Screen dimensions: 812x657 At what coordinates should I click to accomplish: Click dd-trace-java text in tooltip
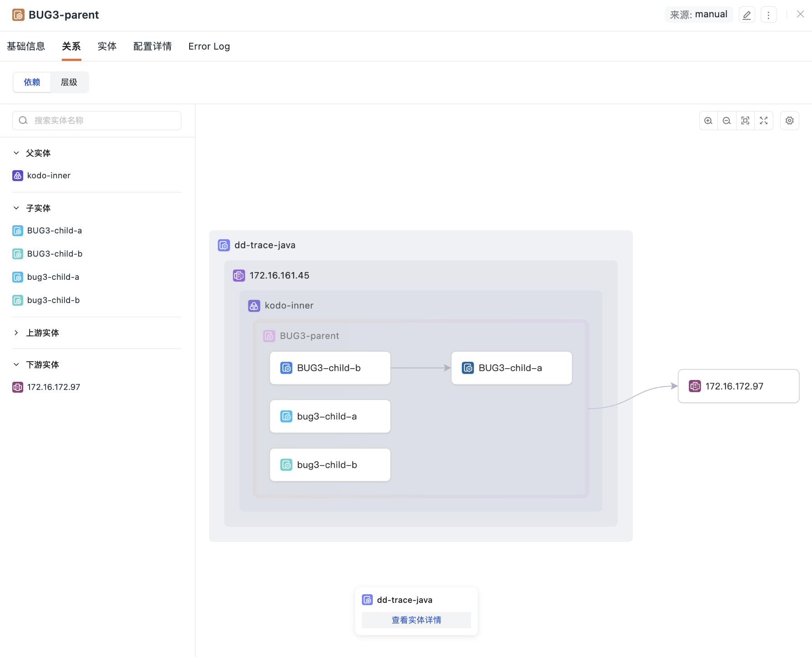coord(405,600)
